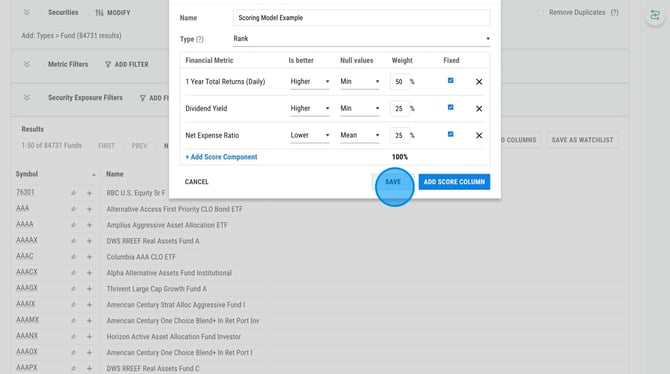Go to Prev results page
670x374 pixels.
click(139, 146)
